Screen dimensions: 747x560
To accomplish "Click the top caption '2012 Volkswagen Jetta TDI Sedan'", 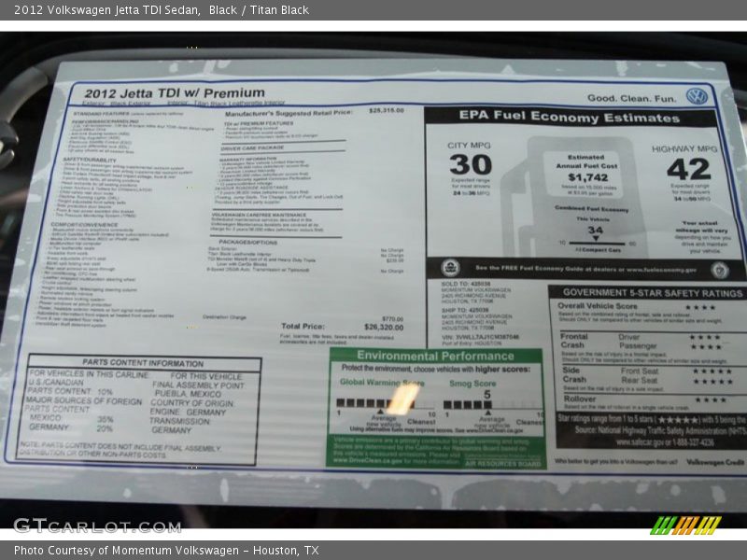I will 107,9.
